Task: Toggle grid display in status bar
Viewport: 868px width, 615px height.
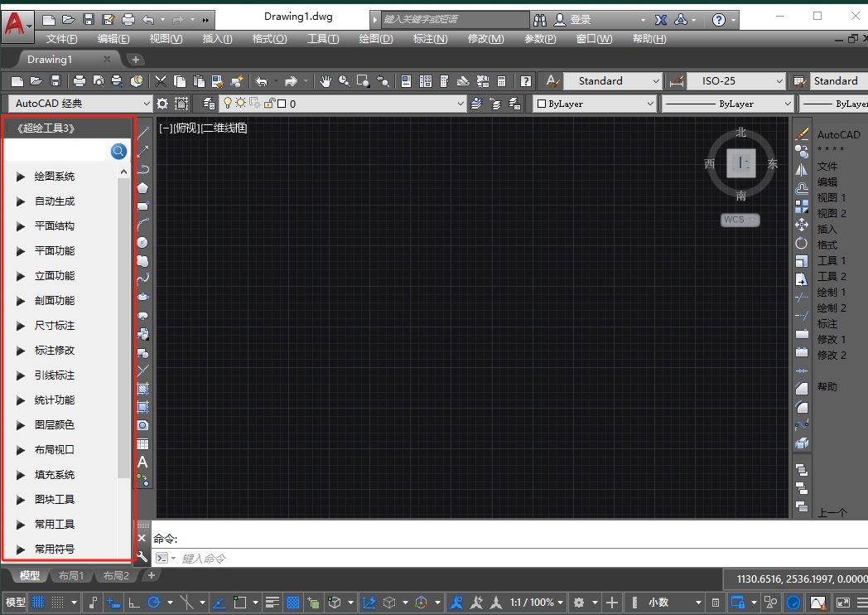Action: point(38,603)
